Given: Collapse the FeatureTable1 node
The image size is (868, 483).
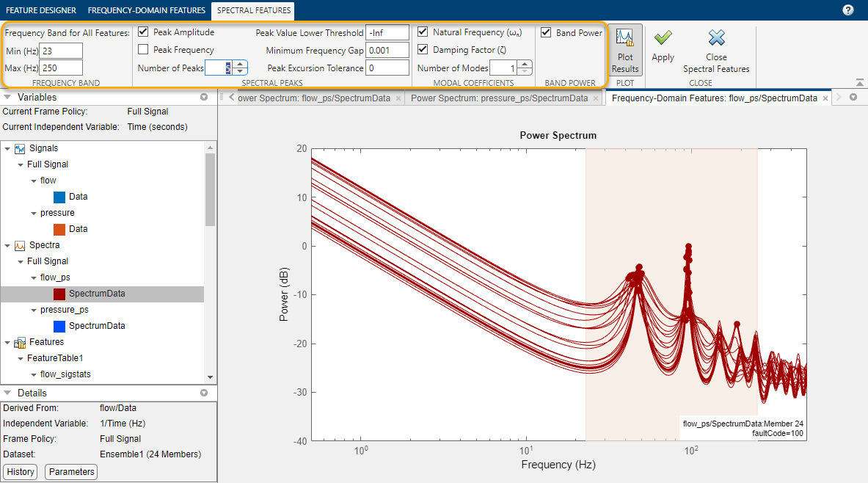Looking at the screenshot, I should [x=21, y=359].
